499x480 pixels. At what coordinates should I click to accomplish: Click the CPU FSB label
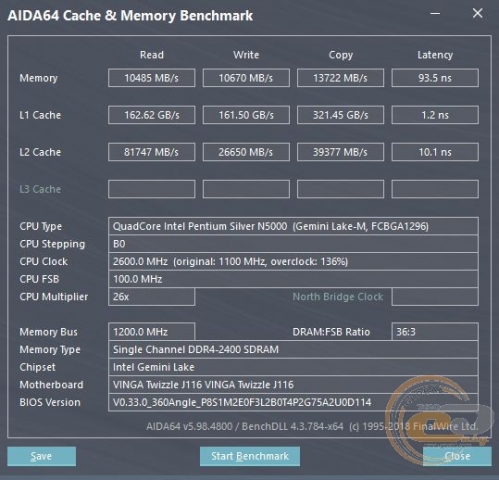pos(39,279)
